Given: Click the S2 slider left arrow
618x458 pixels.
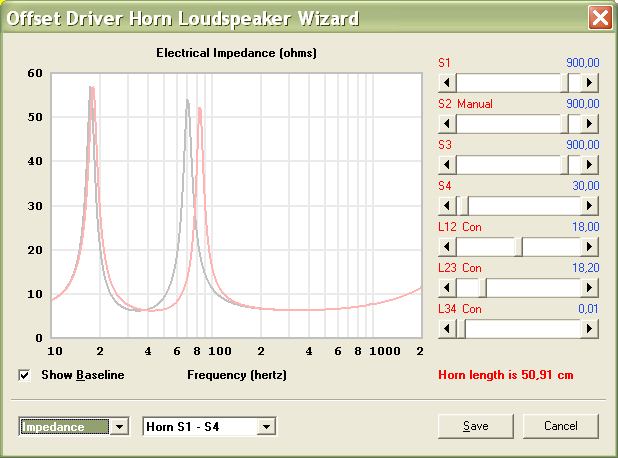Looking at the screenshot, I should click(447, 124).
